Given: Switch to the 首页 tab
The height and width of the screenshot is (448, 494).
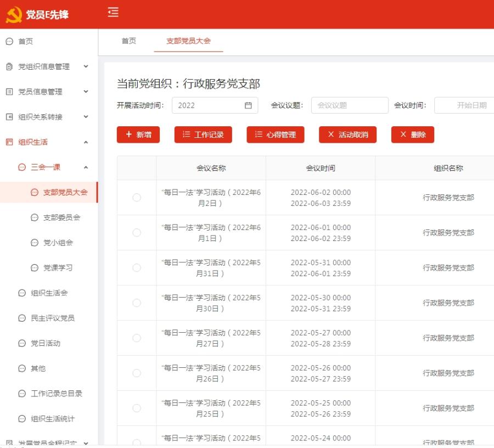Looking at the screenshot, I should pos(128,41).
